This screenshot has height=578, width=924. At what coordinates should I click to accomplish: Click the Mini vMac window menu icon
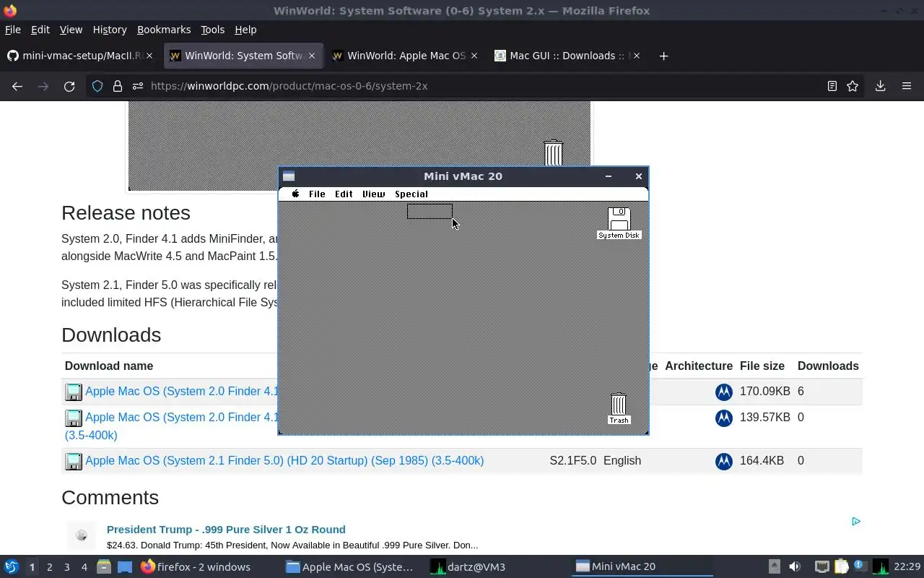click(x=289, y=176)
